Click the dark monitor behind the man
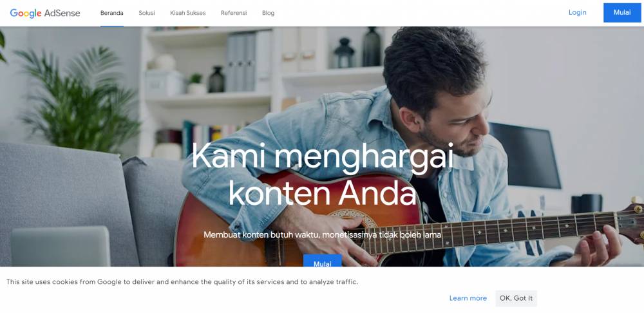The width and height of the screenshot is (644, 313). (524, 155)
